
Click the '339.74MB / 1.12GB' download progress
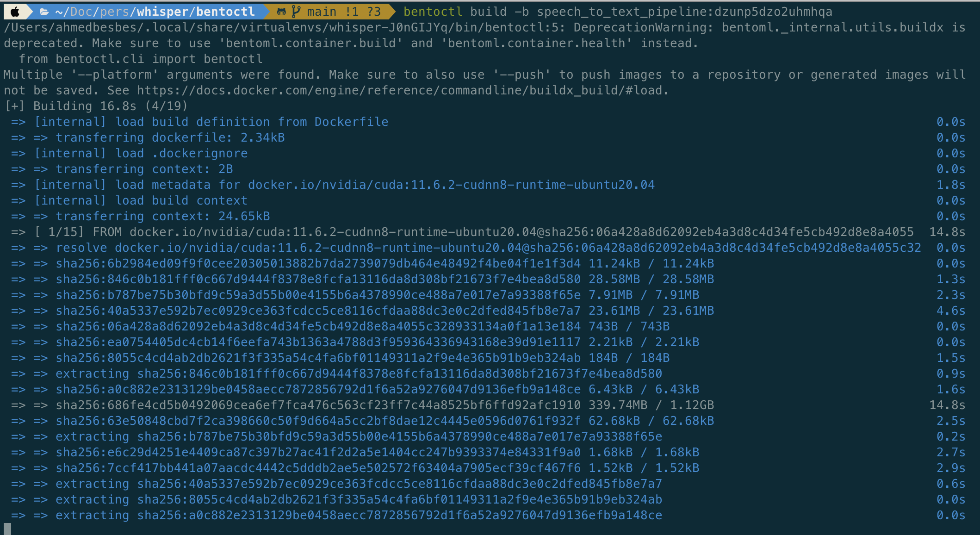[x=651, y=405]
